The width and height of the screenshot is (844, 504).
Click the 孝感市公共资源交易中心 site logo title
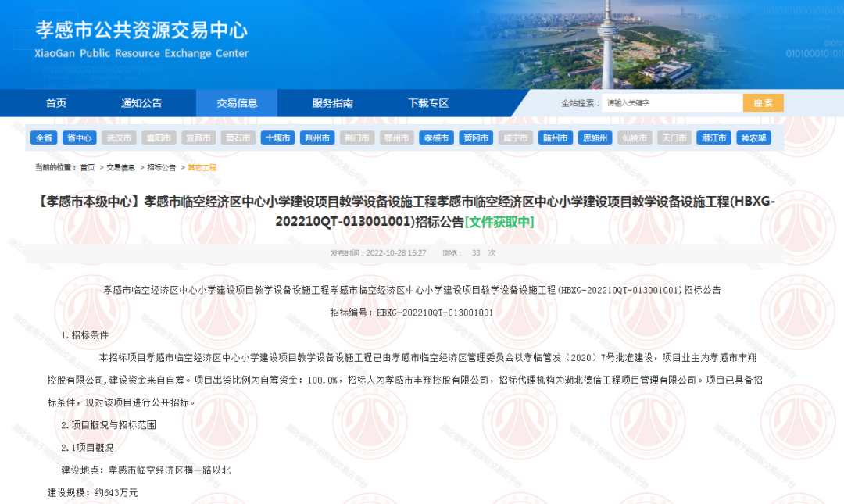141,31
